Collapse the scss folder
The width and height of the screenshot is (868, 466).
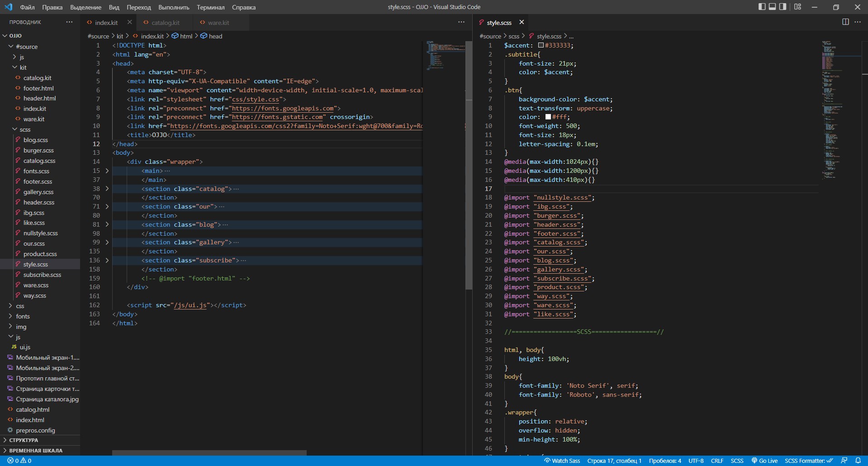coord(25,129)
